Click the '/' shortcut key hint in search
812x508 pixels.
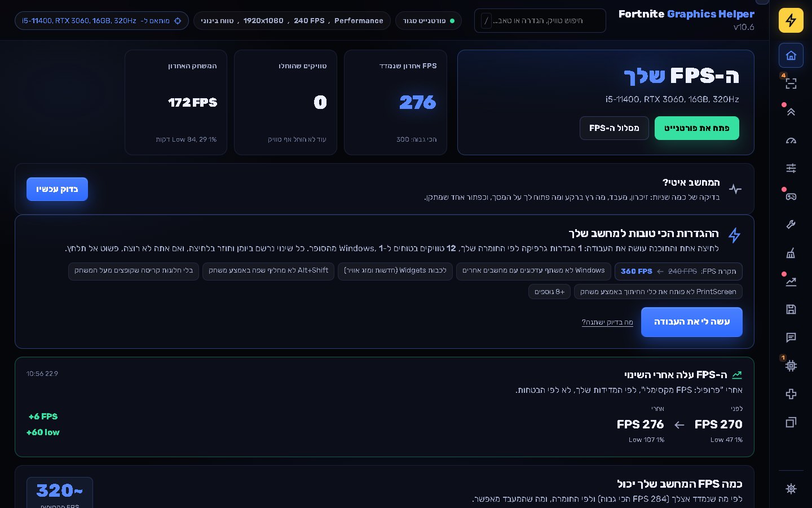point(487,21)
